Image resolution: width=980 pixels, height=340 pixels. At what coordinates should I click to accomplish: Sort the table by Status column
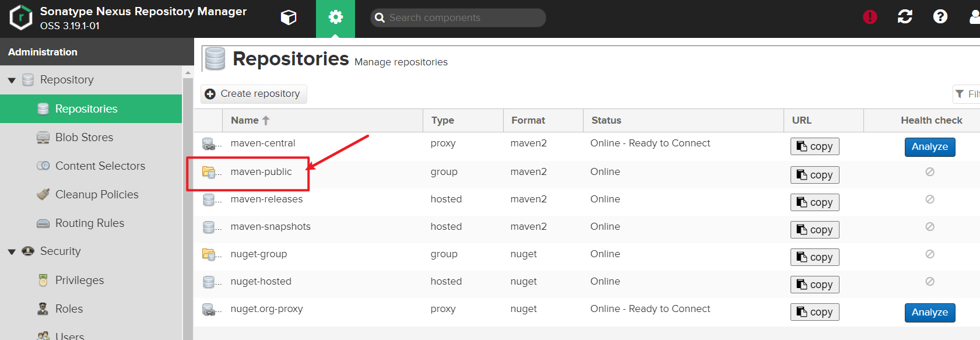click(x=683, y=120)
